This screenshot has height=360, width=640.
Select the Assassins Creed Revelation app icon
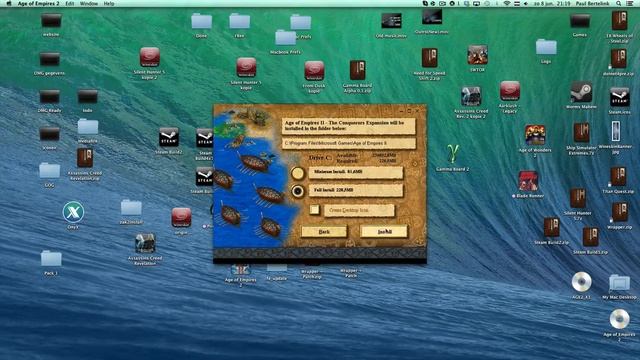(x=145, y=244)
